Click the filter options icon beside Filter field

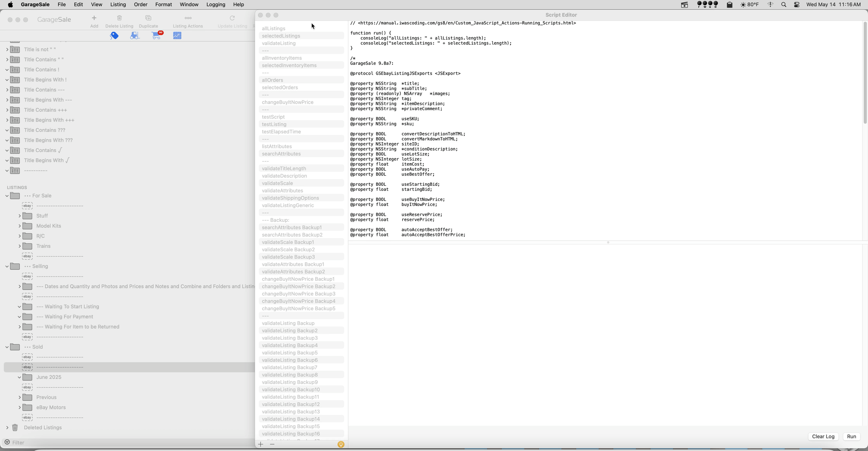pos(7,442)
